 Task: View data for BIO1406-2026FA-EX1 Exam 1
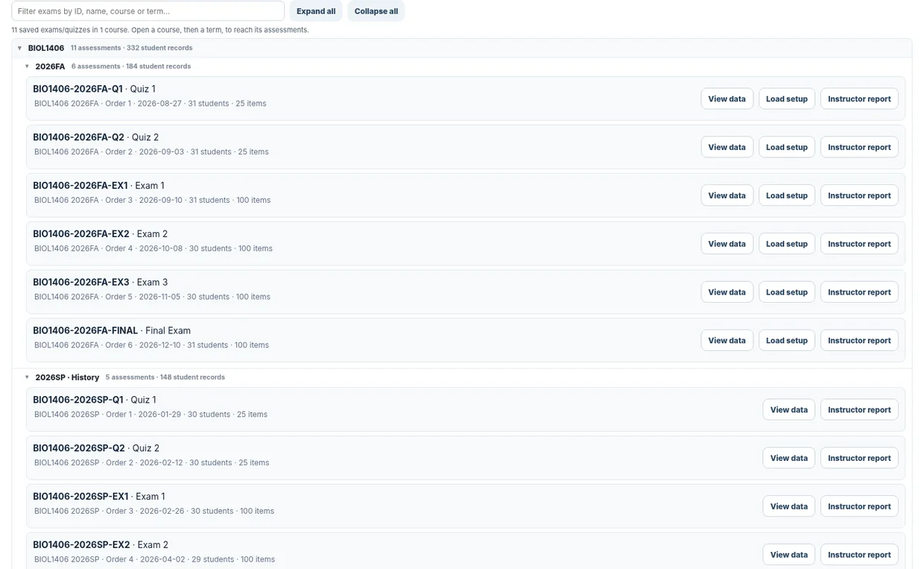727,195
